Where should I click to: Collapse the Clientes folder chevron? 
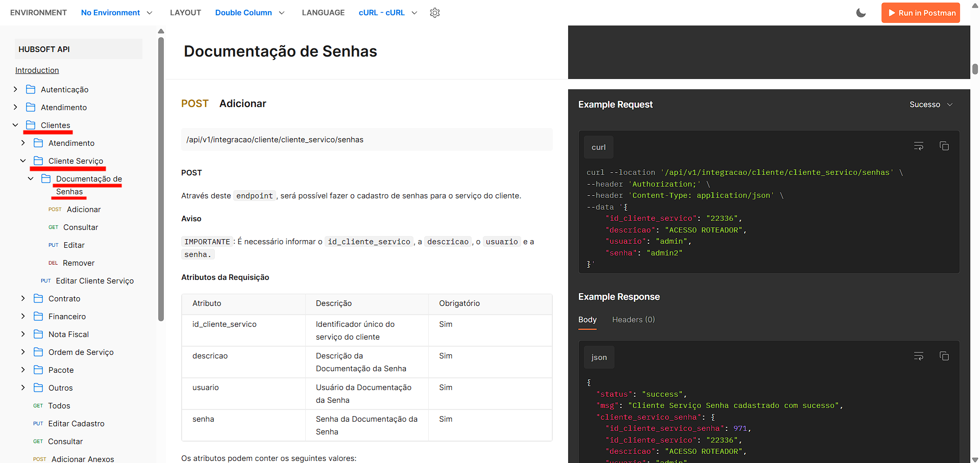point(15,125)
